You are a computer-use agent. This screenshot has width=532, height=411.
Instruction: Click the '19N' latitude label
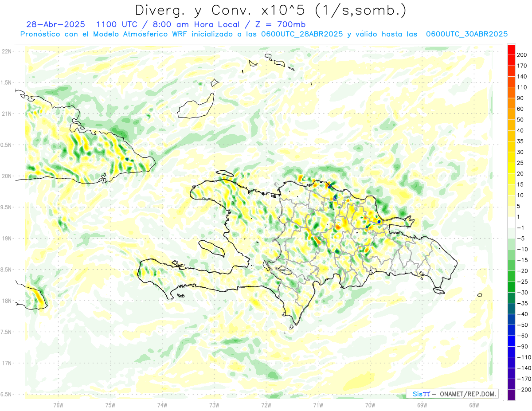tap(7, 238)
